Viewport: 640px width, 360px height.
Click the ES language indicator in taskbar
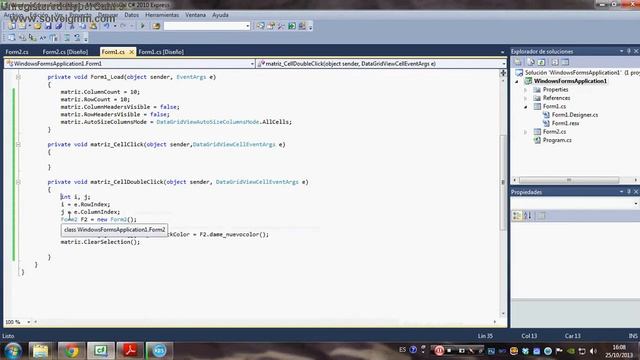tap(402, 350)
